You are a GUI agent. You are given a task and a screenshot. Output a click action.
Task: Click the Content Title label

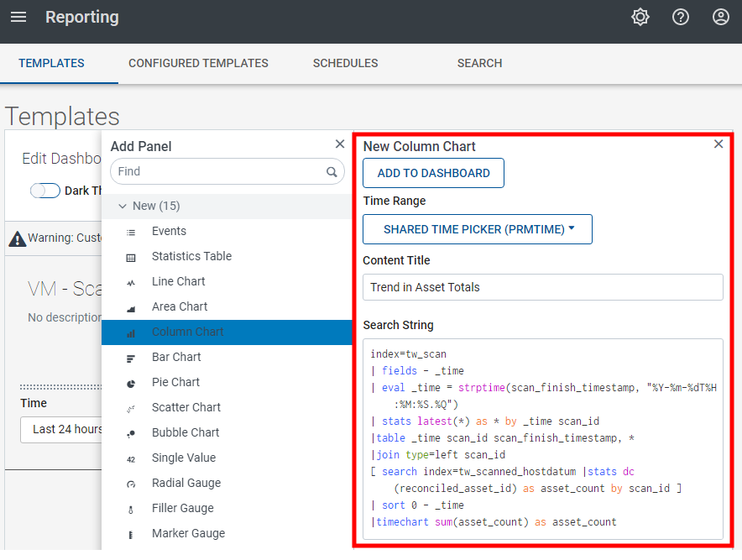coord(396,260)
